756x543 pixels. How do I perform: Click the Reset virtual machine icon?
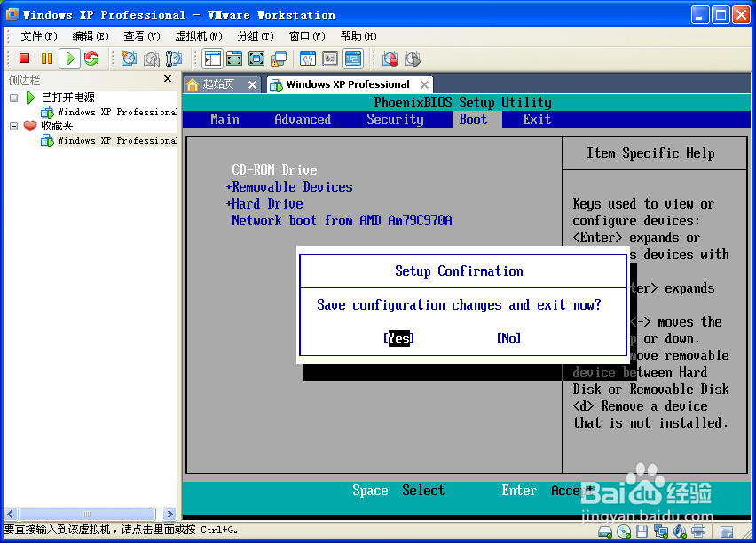[x=91, y=59]
